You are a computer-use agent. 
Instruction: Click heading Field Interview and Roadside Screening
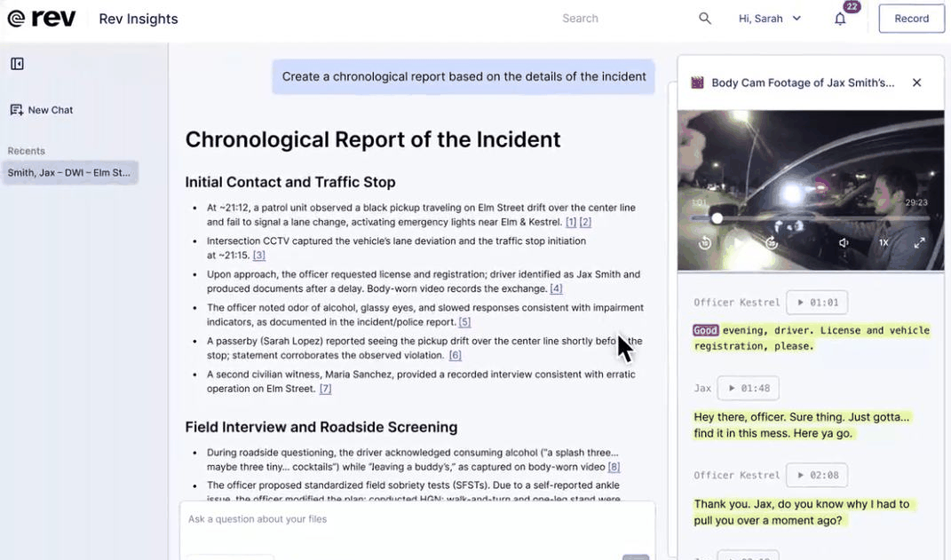(x=321, y=427)
